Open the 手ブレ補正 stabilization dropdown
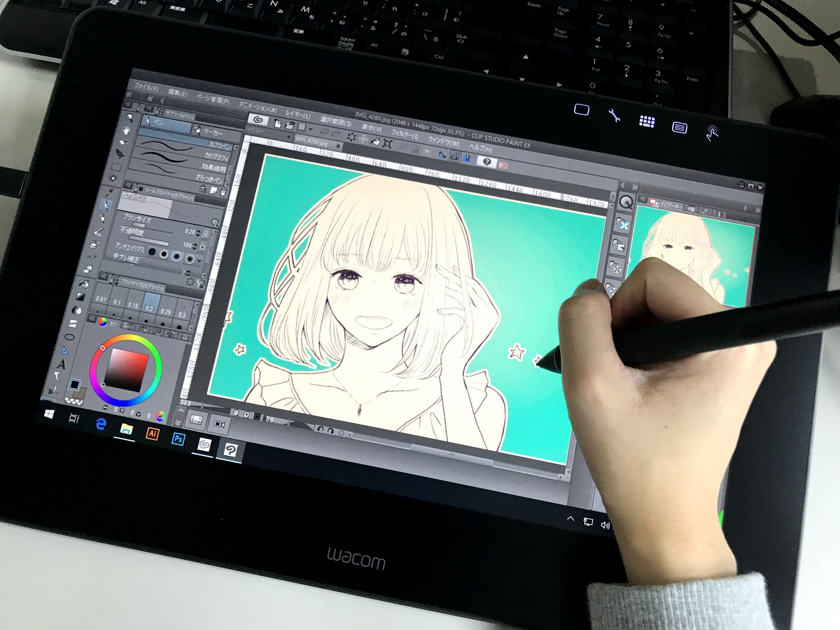This screenshot has height=630, width=840. (199, 261)
